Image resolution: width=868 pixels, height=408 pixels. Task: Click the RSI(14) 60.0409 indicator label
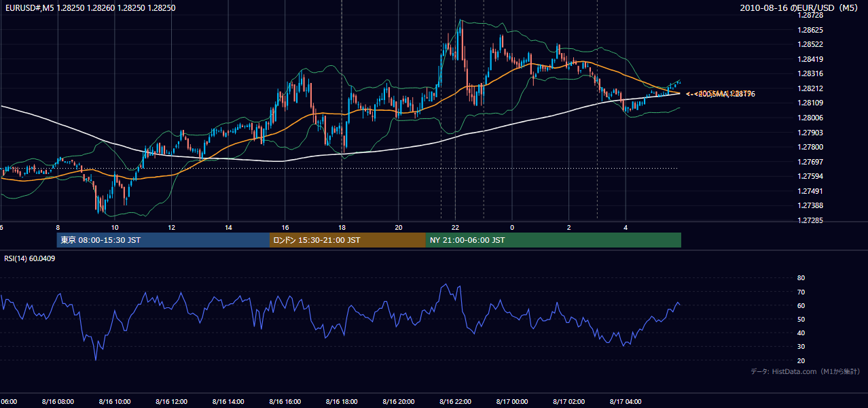(x=30, y=258)
